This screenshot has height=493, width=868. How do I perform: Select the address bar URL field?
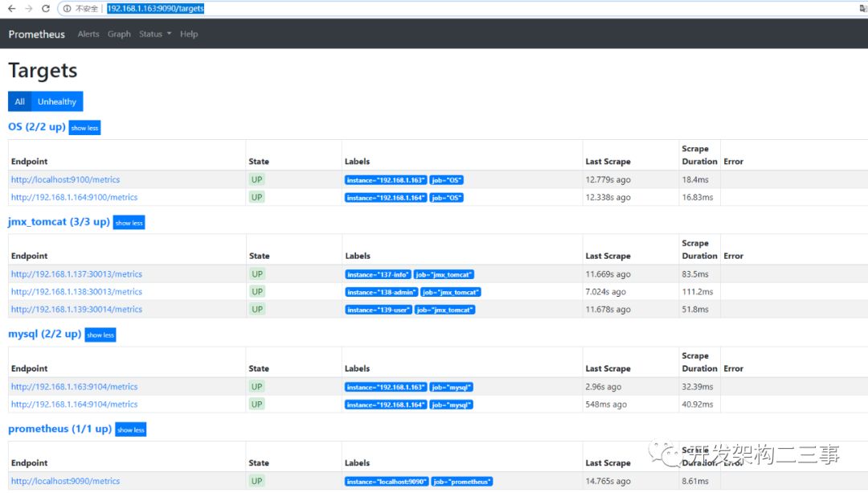point(156,8)
